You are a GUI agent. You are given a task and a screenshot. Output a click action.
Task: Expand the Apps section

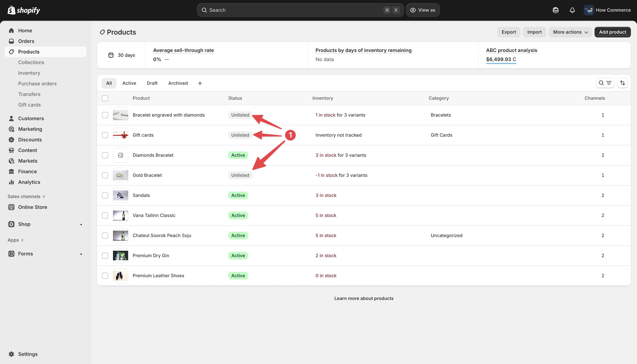point(15,240)
